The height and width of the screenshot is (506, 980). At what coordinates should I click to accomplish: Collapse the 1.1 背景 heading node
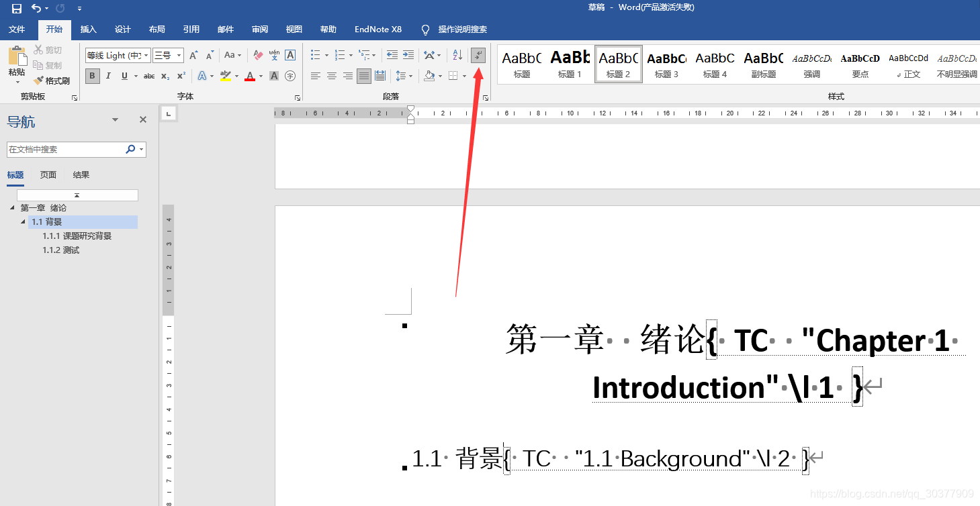point(24,221)
